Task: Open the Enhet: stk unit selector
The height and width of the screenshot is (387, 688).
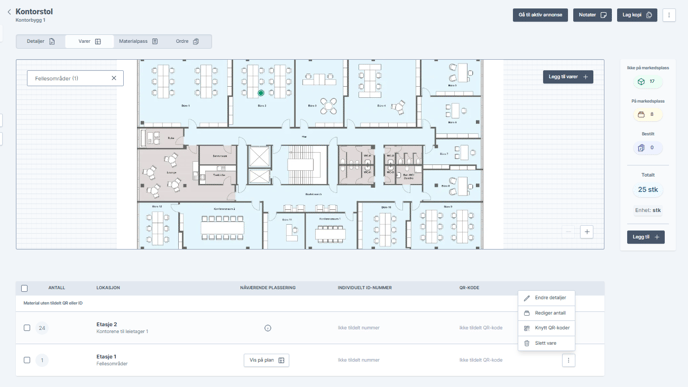Action: tap(648, 210)
